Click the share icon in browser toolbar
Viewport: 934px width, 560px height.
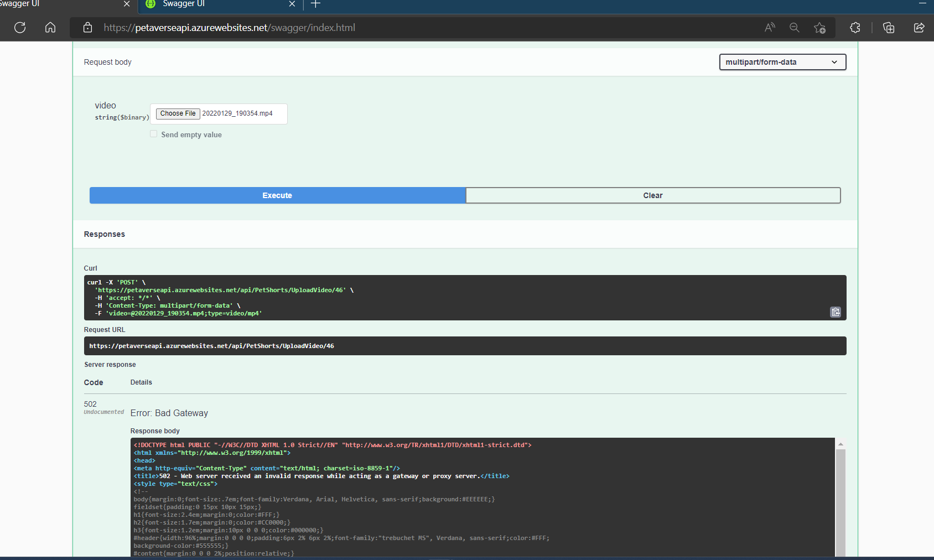[x=919, y=28]
